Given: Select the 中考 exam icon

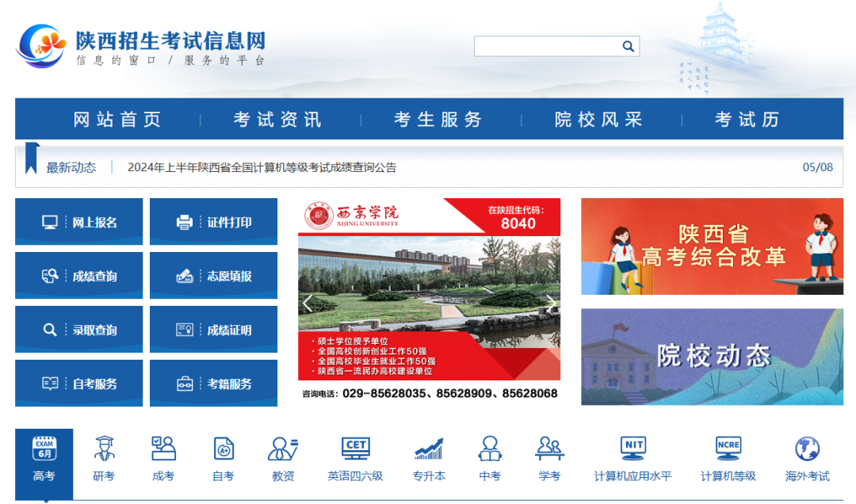Looking at the screenshot, I should click(x=489, y=456).
